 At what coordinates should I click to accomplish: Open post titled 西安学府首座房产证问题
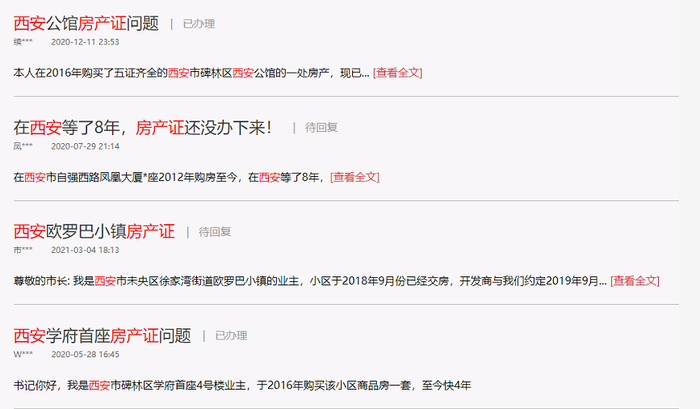coord(102,335)
